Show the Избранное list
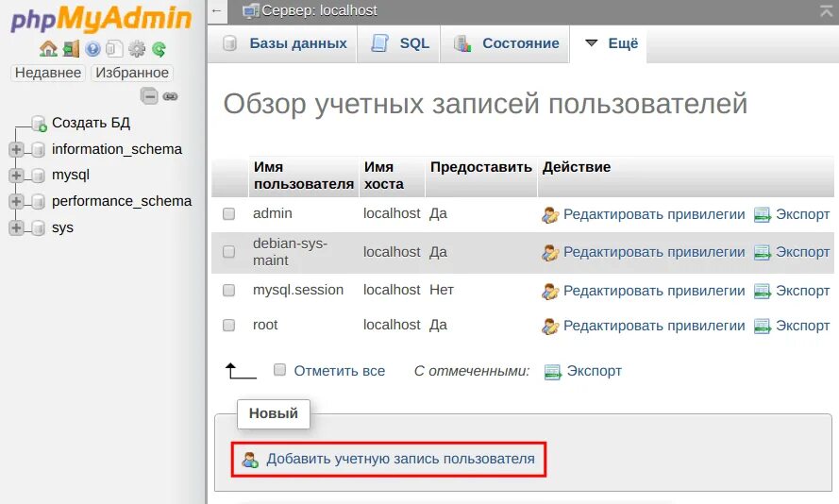The width and height of the screenshot is (839, 504). click(x=132, y=73)
